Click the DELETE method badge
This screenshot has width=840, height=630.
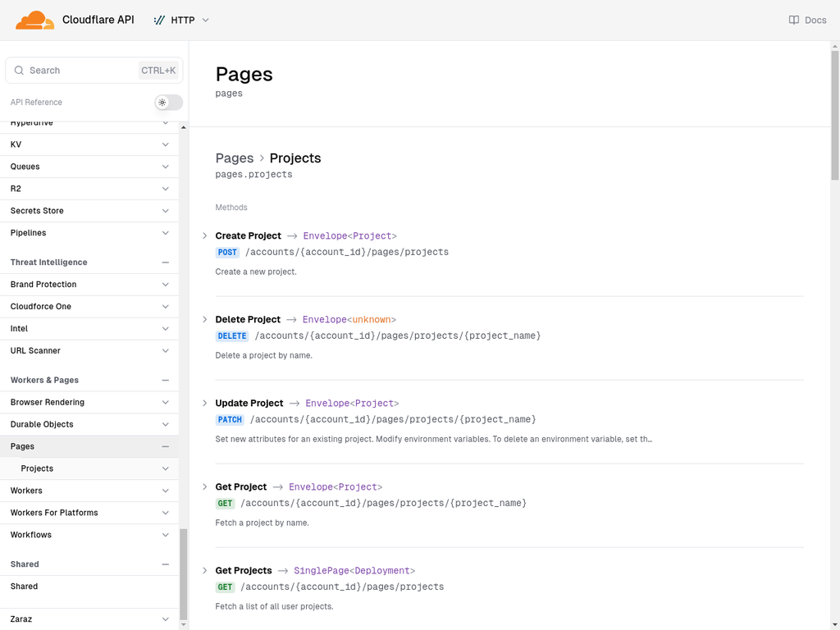tap(232, 336)
